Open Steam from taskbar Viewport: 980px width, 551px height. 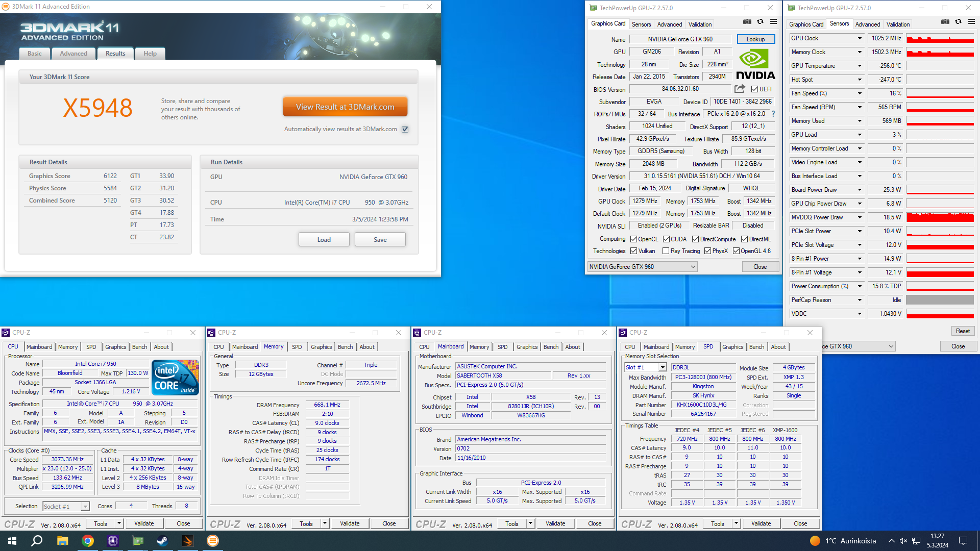[162, 541]
